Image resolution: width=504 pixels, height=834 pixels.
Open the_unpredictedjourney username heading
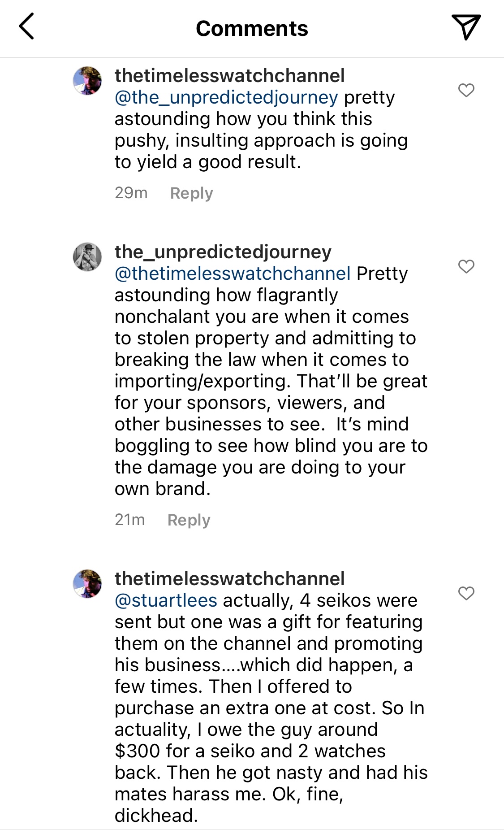pos(223,252)
